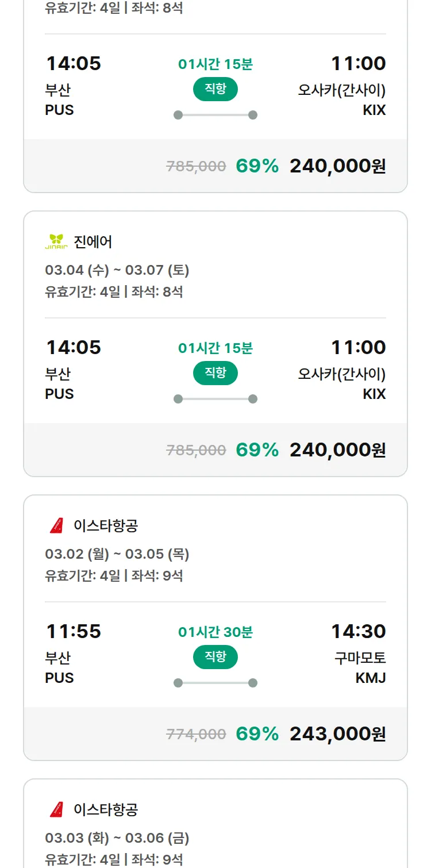Tap the 직항 badge in the topmost card
Screen dimensions: 431x868
(215, 89)
